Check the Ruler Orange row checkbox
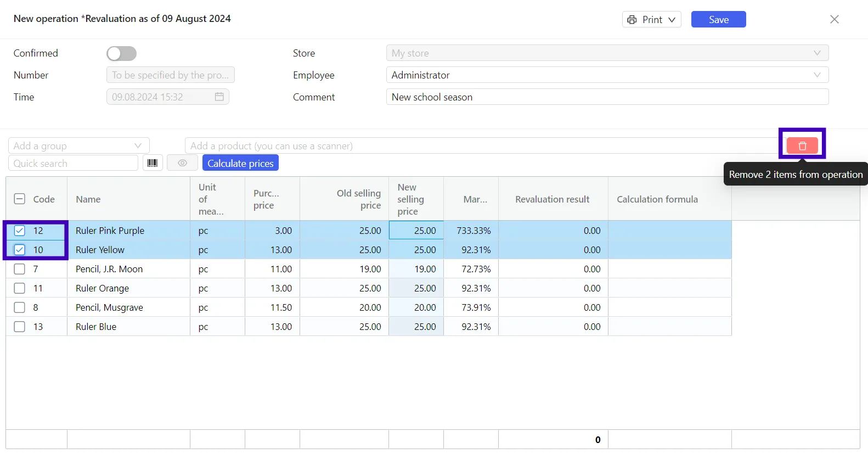 (19, 288)
